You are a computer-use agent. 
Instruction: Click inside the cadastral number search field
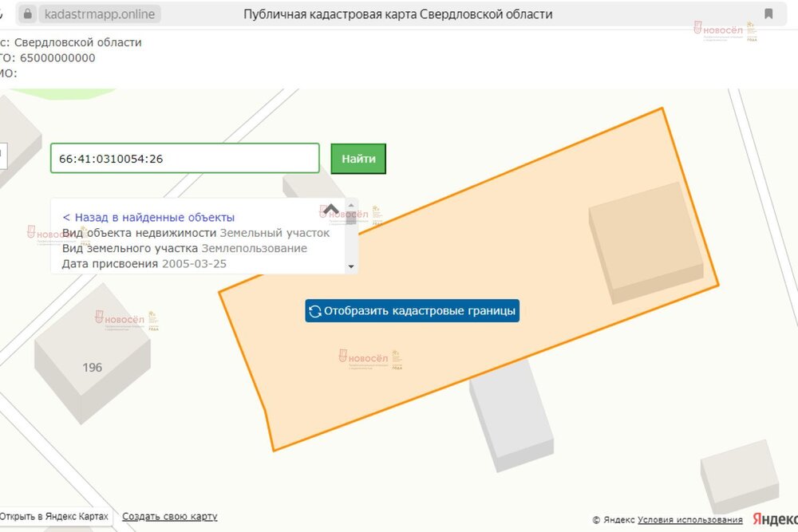[185, 158]
